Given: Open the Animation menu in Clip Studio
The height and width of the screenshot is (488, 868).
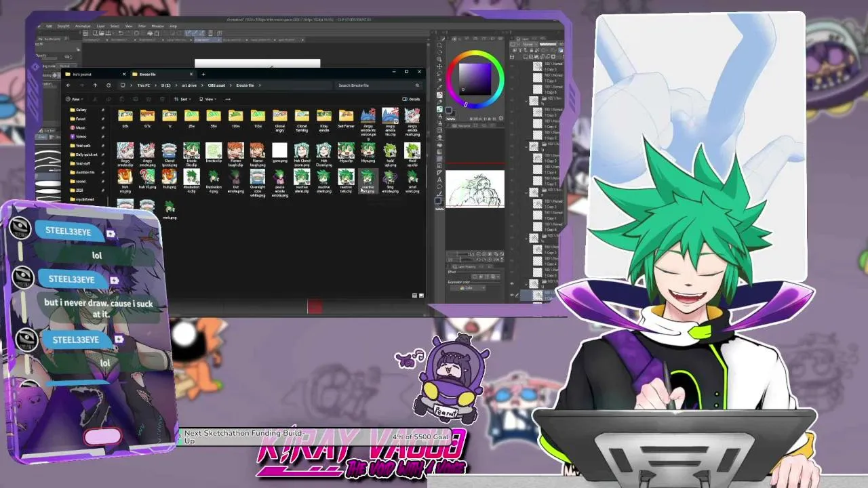Looking at the screenshot, I should coord(83,26).
